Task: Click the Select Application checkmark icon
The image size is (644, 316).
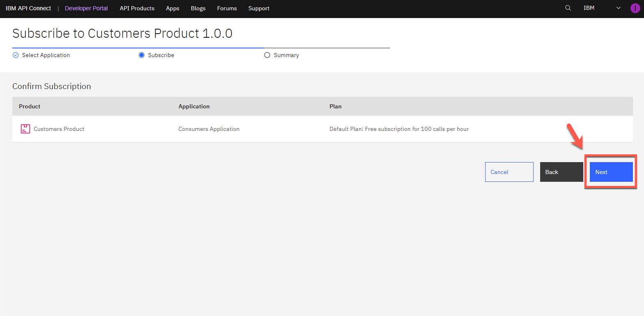Action: pyautogui.click(x=16, y=55)
